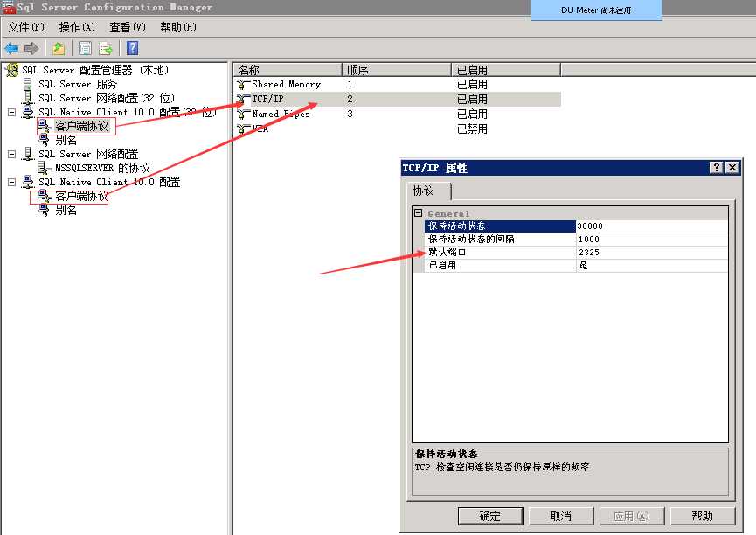This screenshot has height=535, width=756.
Task: Click the MSSQLSERVER 的协议 node icon
Action: click(x=45, y=168)
